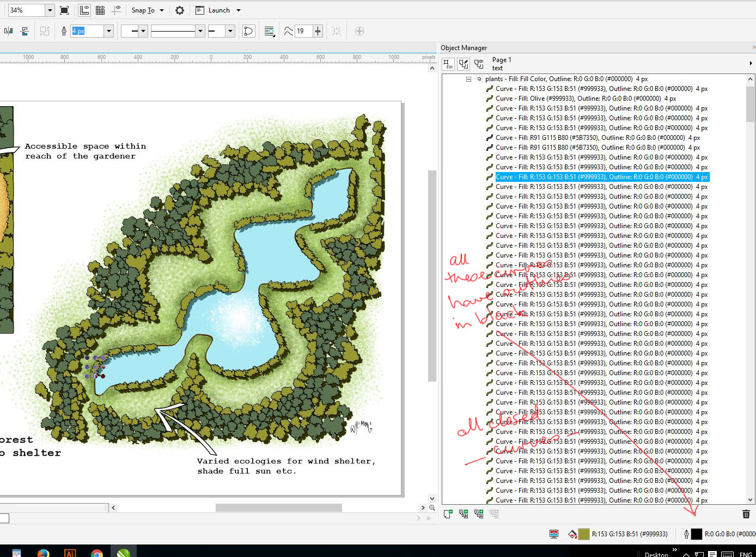Image resolution: width=756 pixels, height=557 pixels.
Task: Collapse the plants layer in Object Manager
Action: (x=467, y=78)
